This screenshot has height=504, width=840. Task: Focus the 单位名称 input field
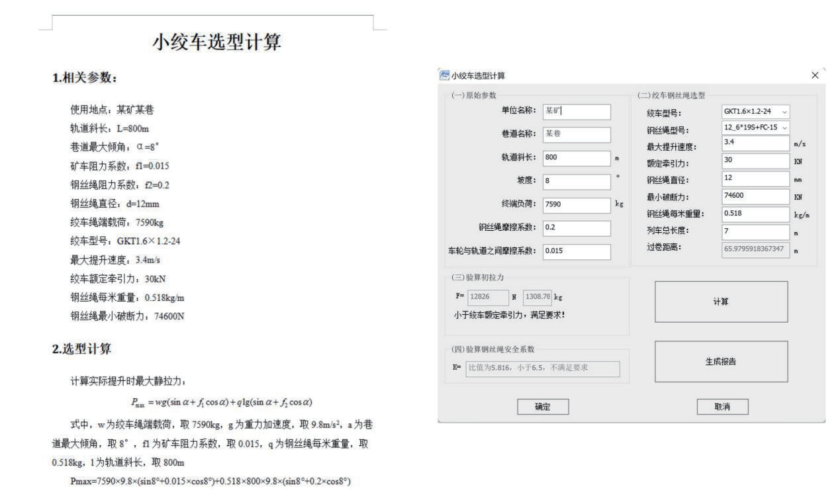pos(576,111)
